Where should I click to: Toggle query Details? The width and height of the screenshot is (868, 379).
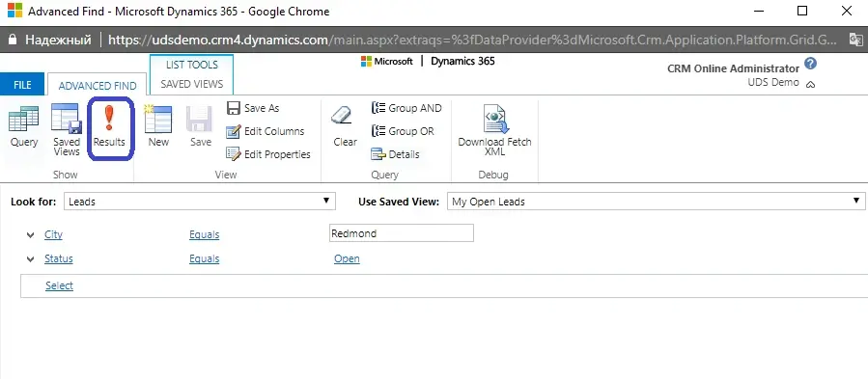[395, 154]
